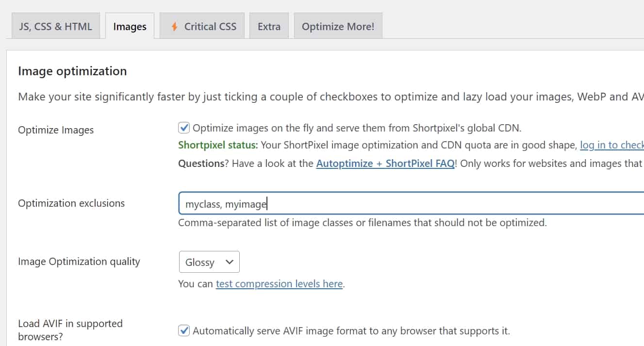Click the 'Image Optimization quality' row label
Screen dimensions: 644x346
tap(79, 262)
